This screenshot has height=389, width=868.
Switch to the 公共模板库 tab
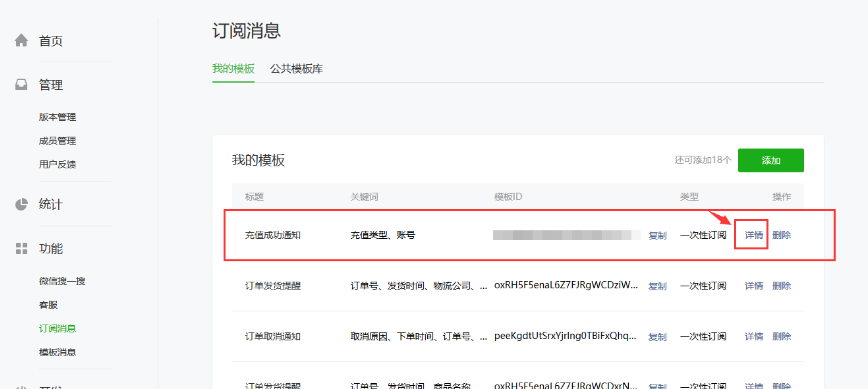tap(296, 69)
